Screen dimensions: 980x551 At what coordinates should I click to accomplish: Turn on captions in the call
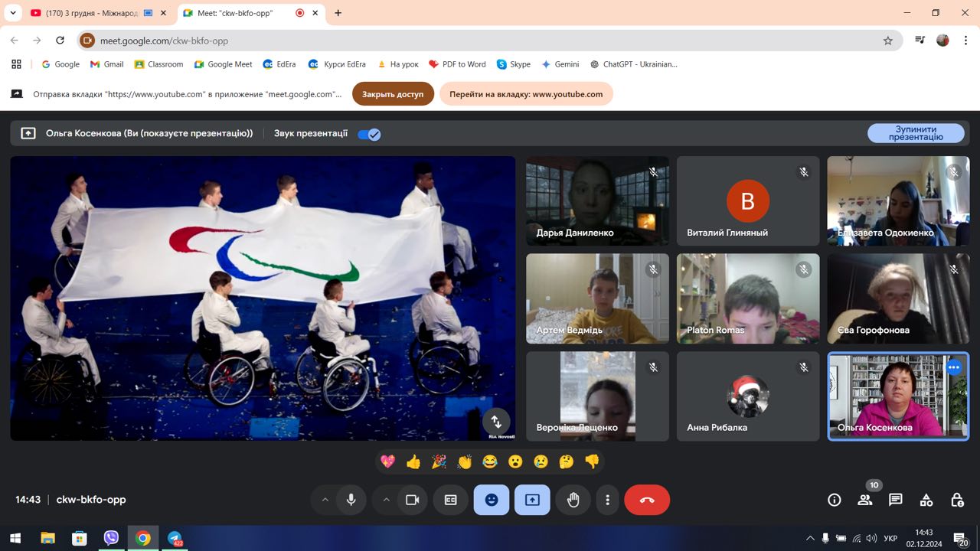(451, 500)
